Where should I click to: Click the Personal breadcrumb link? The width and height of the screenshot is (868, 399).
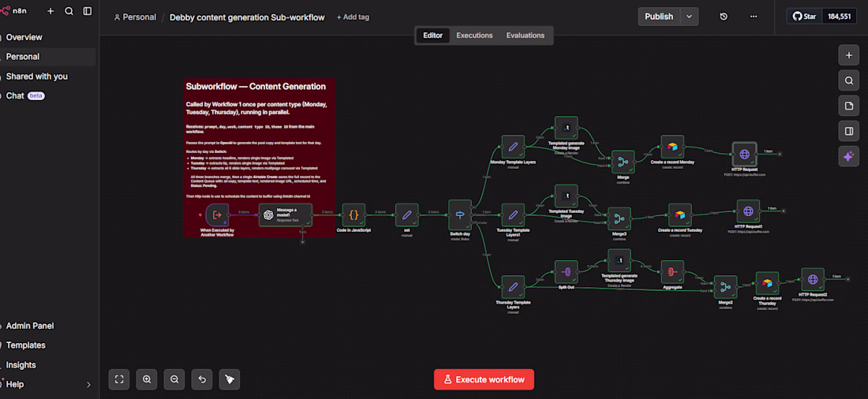tap(135, 17)
